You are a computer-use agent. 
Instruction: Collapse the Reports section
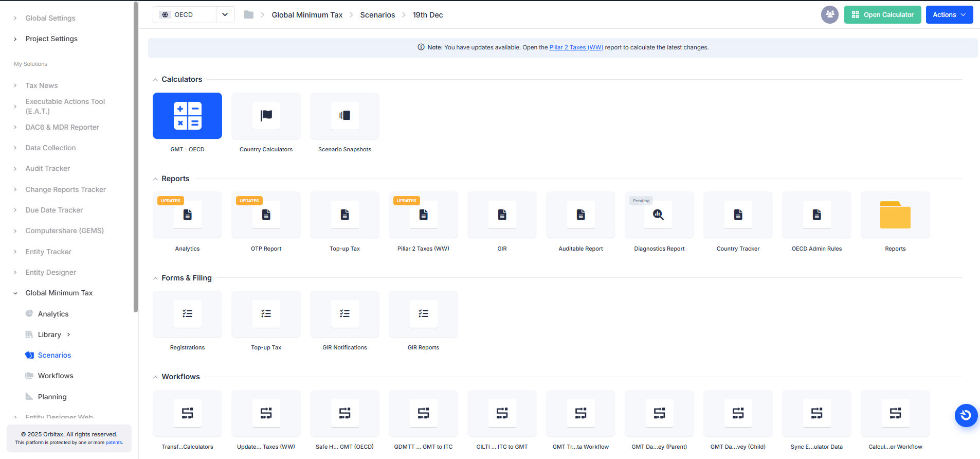155,179
